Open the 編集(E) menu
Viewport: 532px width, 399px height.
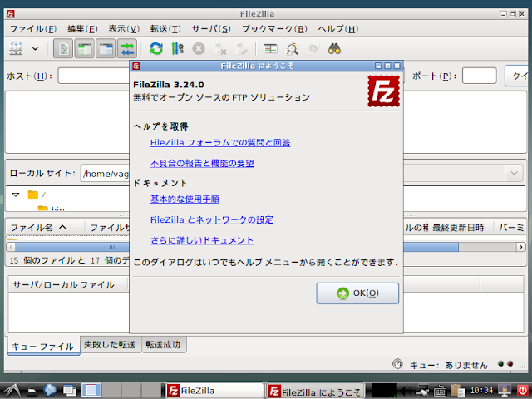point(82,29)
